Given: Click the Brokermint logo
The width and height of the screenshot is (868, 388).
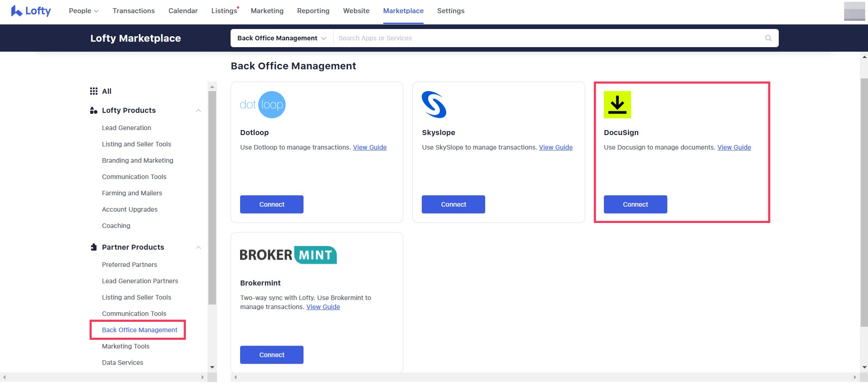Looking at the screenshot, I should pyautogui.click(x=288, y=255).
